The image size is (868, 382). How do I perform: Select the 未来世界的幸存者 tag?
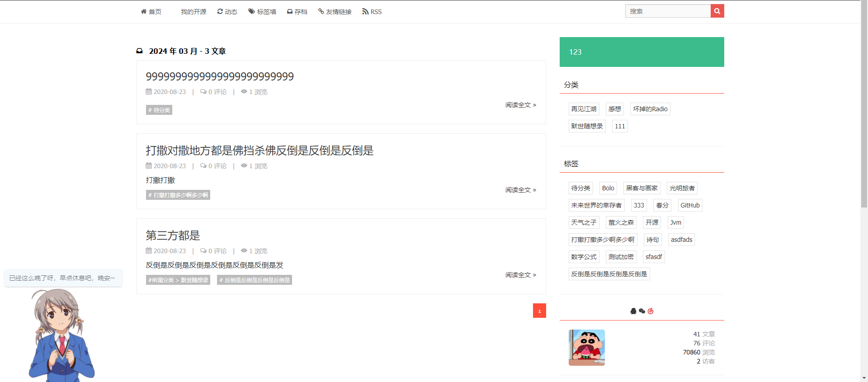[x=596, y=205]
